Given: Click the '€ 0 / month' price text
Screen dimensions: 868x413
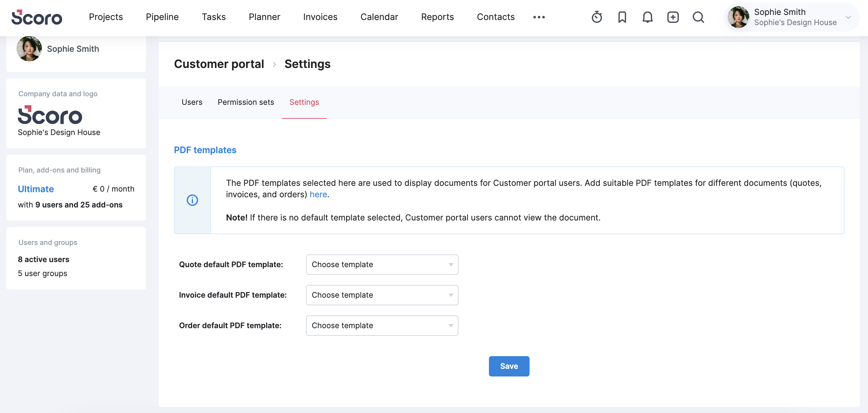Looking at the screenshot, I should coord(113,189).
